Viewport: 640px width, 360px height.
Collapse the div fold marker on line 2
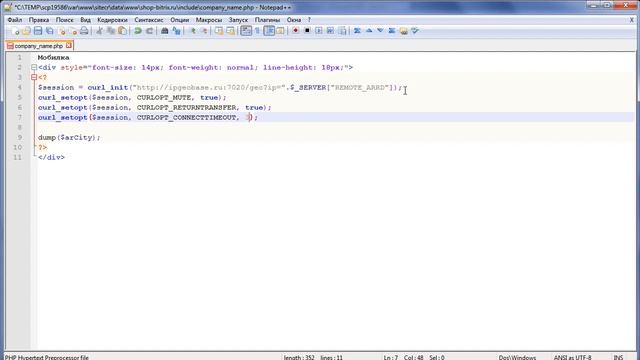coord(34,67)
